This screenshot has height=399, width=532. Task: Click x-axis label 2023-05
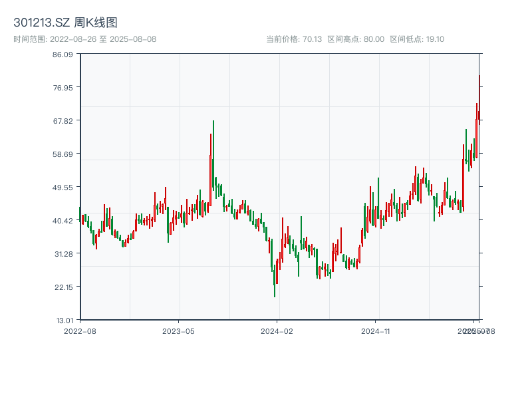tap(178, 331)
